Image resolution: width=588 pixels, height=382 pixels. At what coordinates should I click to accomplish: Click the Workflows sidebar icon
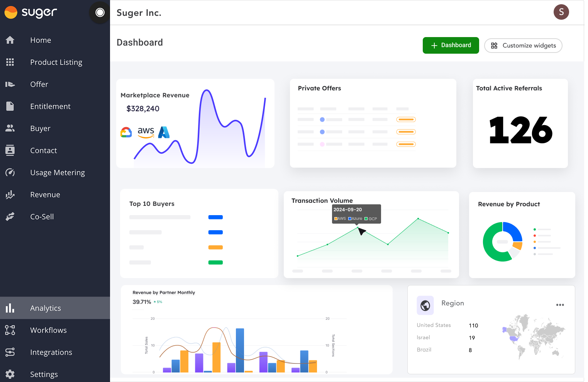tap(10, 330)
